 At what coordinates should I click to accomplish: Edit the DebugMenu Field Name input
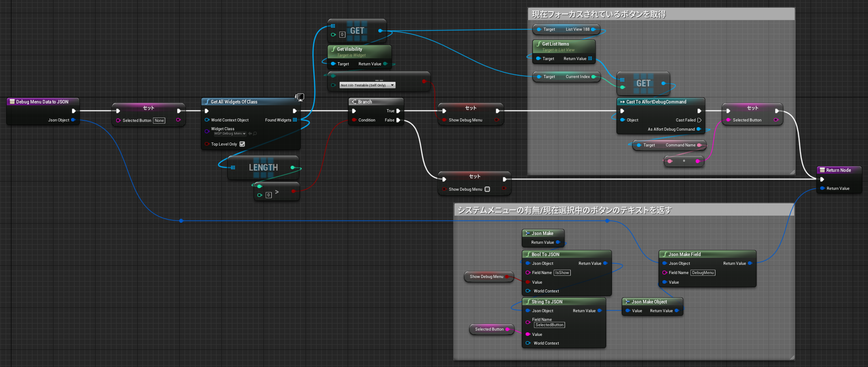click(x=703, y=273)
